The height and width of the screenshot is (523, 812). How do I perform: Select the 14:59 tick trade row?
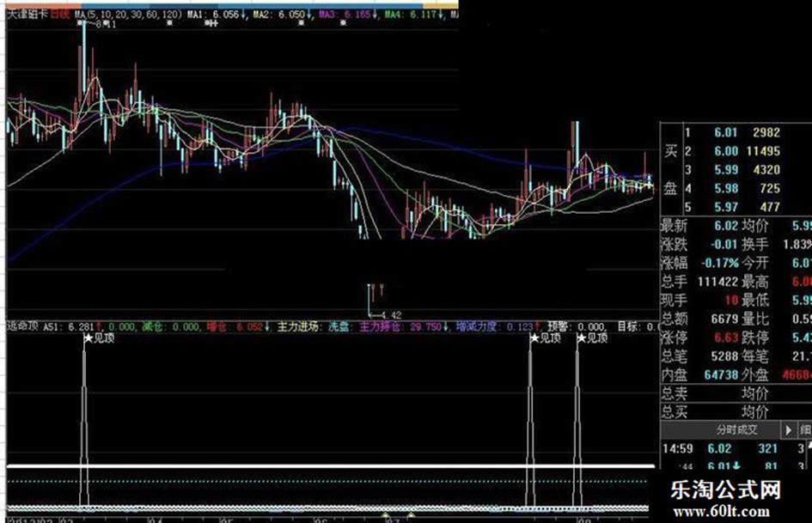coord(733,448)
